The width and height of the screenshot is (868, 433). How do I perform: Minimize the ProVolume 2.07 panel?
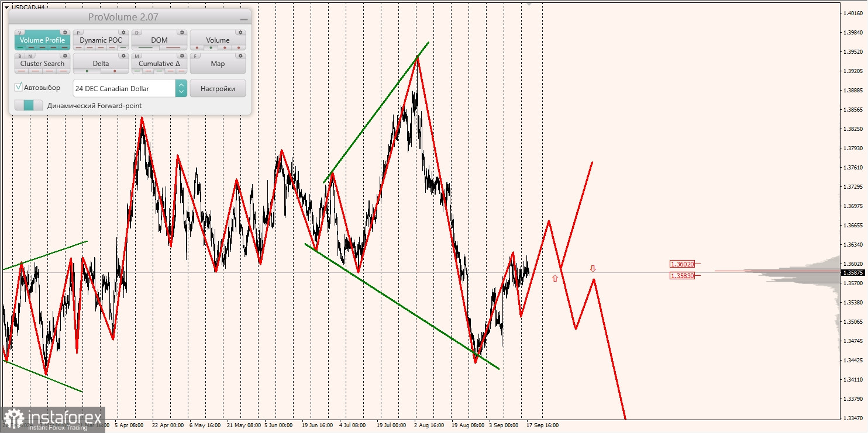tap(243, 18)
